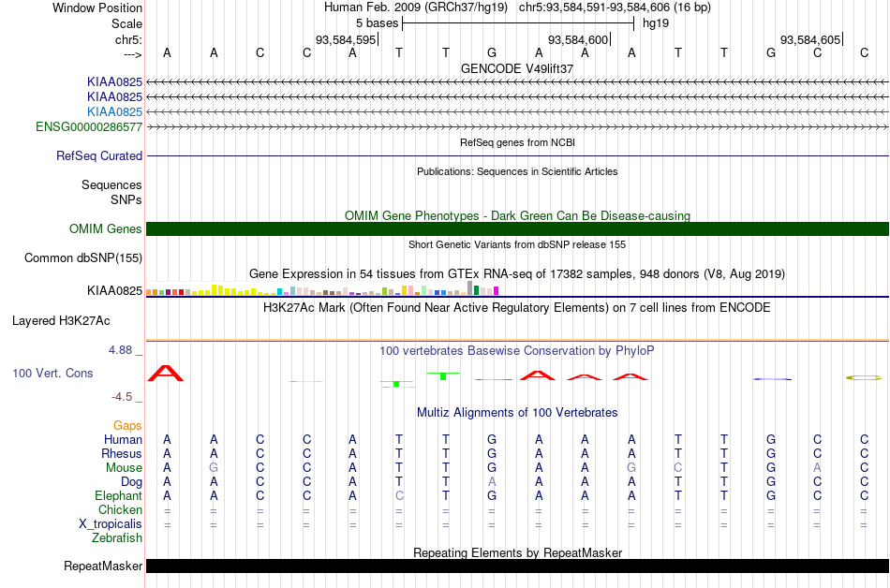
Task: Click the KIAA0825 label beside GTEx expression bars
Action: (114, 291)
